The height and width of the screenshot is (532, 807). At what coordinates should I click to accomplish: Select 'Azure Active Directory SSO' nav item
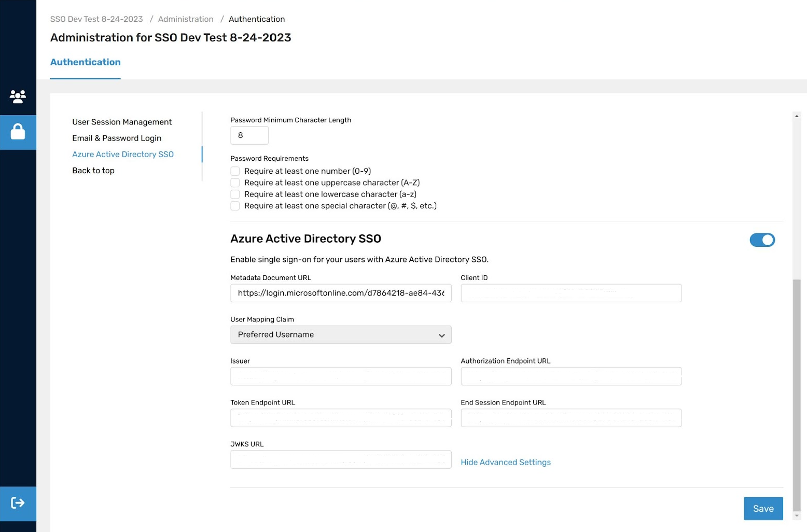pos(123,154)
